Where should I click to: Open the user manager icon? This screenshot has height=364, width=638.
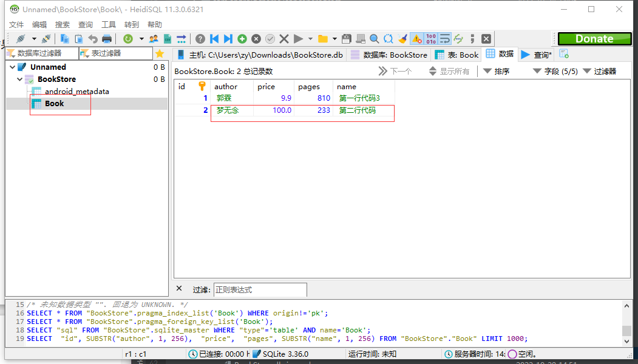(x=154, y=39)
